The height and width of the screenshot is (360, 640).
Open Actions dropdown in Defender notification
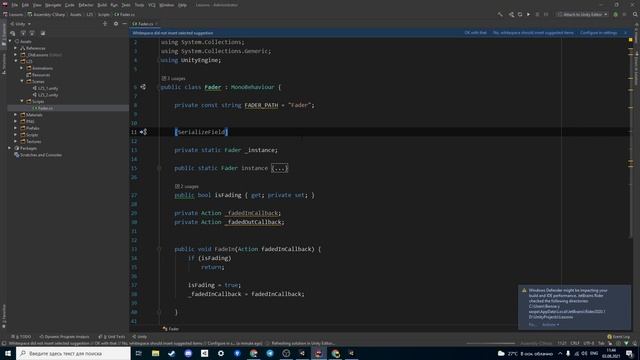pos(551,325)
